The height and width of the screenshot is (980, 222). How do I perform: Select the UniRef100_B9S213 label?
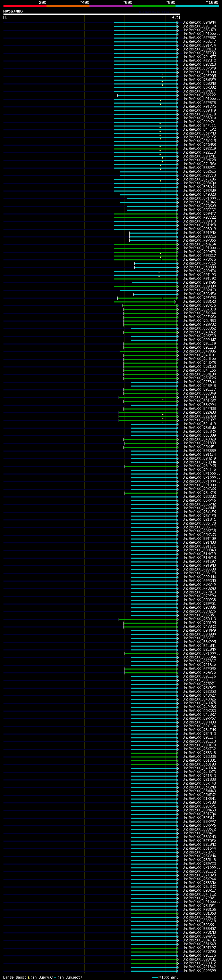coord(199,65)
